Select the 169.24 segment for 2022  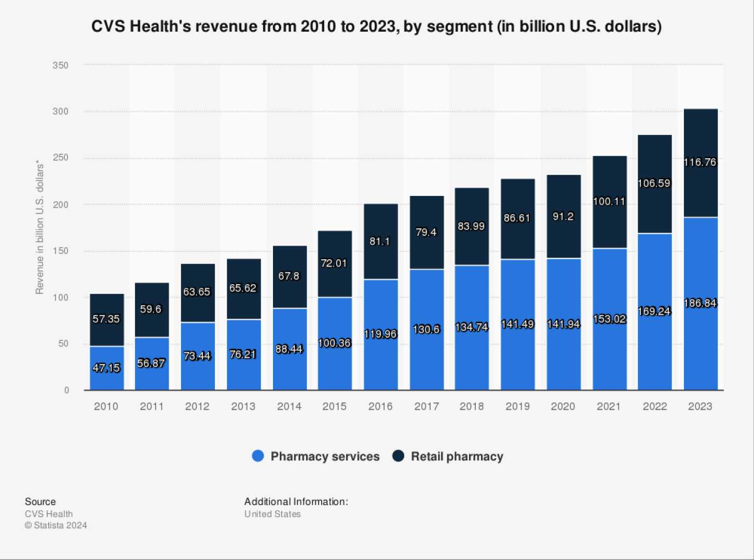pos(655,312)
